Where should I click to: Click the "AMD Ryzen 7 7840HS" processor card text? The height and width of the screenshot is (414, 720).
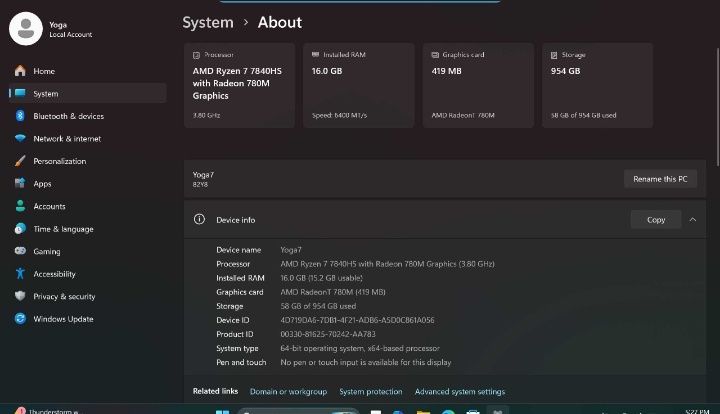[x=237, y=83]
